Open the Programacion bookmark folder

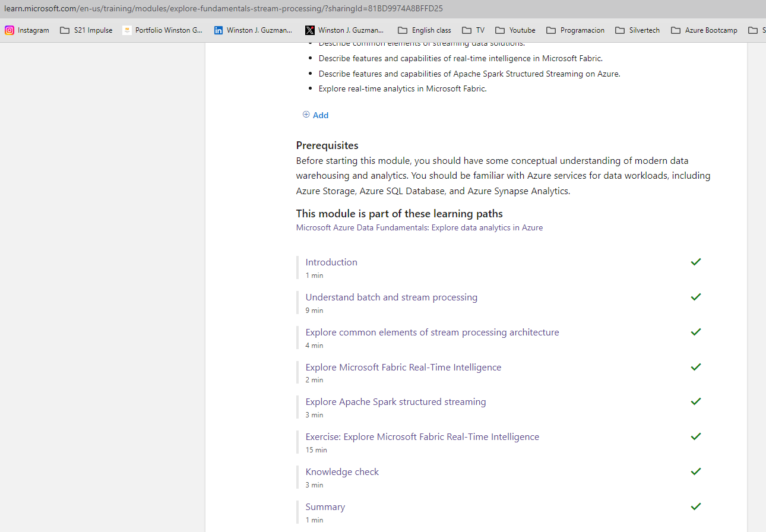575,30
